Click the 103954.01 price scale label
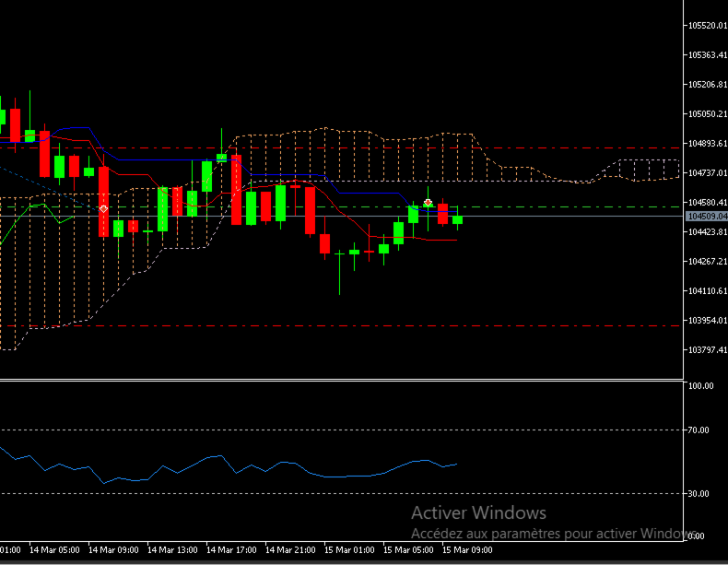728x565 pixels. (x=708, y=321)
